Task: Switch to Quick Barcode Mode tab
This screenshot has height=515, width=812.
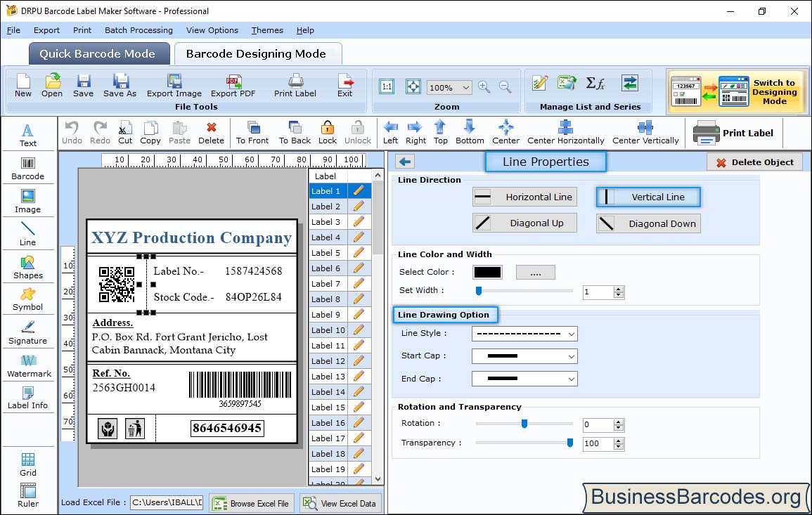Action: tap(99, 54)
